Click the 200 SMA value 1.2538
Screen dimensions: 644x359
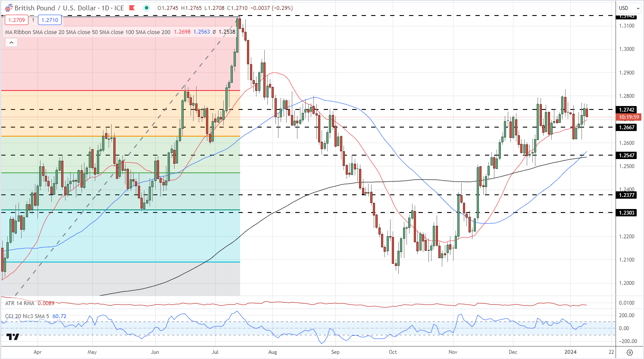pyautogui.click(x=227, y=32)
